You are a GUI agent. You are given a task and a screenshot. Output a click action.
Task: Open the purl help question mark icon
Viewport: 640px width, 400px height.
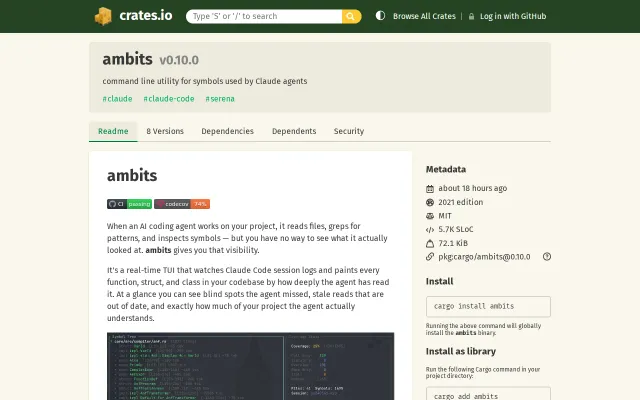click(x=547, y=257)
